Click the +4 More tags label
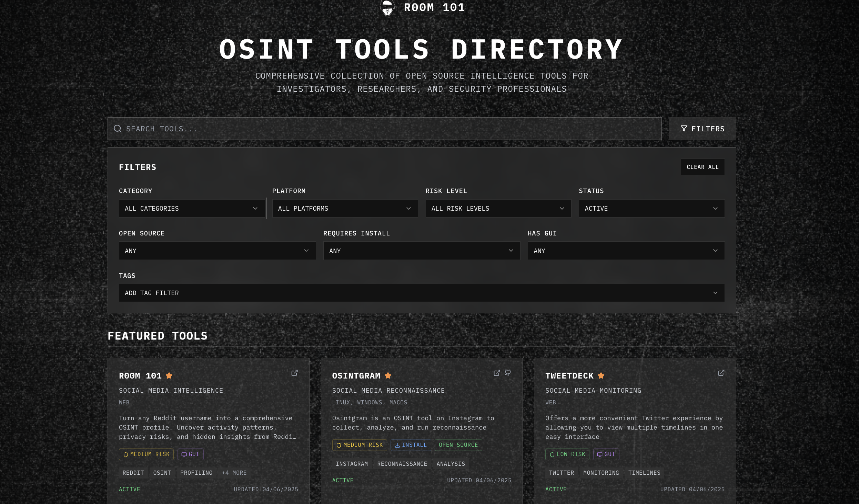 pos(234,473)
